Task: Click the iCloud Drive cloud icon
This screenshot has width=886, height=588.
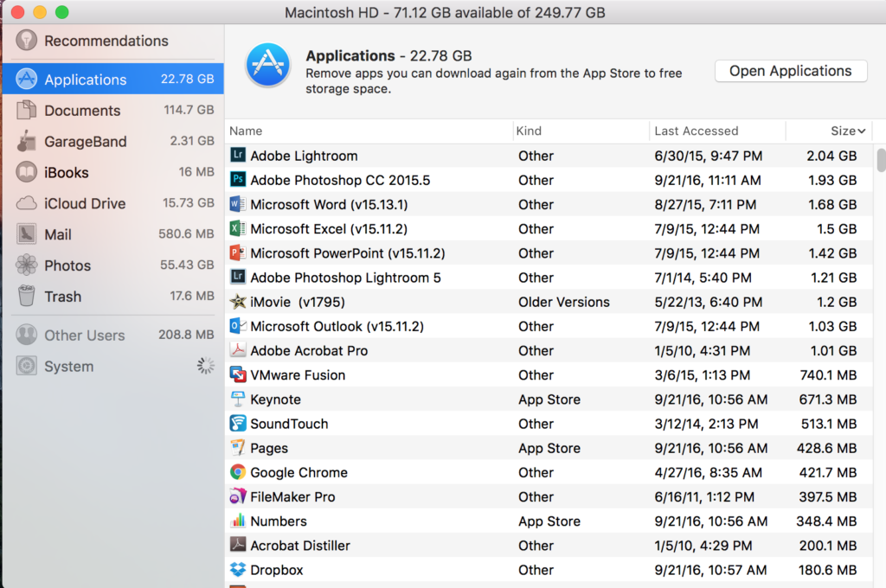Action: pos(27,203)
